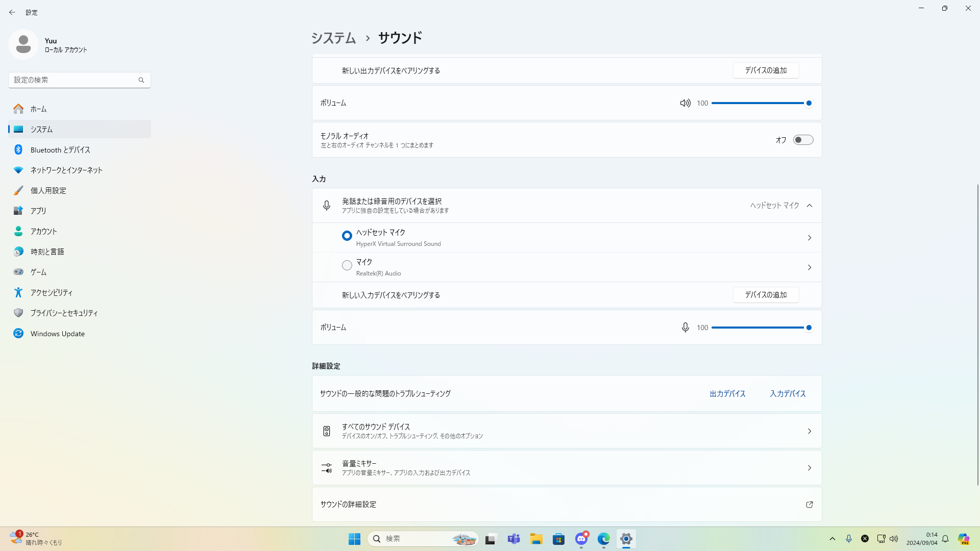
Task: Open Bluetooth とデバイス in the sidebar
Action: [60, 150]
